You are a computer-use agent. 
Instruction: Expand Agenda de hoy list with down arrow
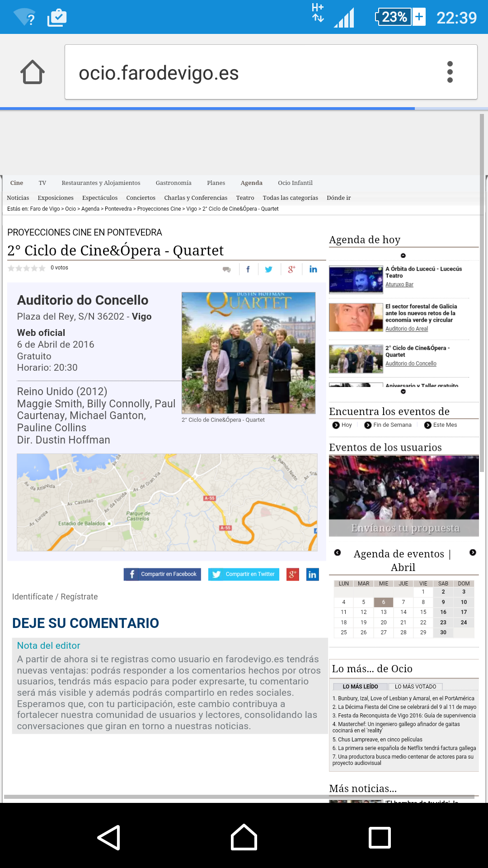click(403, 392)
